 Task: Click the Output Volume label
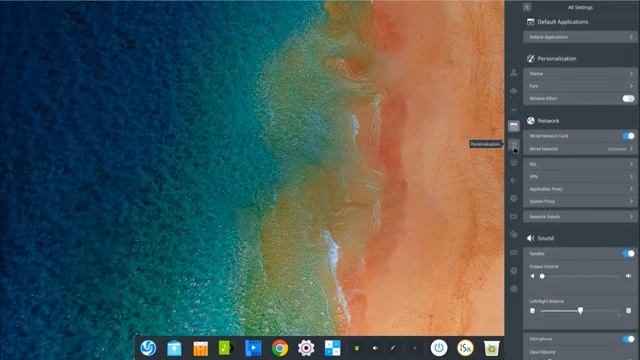click(544, 267)
